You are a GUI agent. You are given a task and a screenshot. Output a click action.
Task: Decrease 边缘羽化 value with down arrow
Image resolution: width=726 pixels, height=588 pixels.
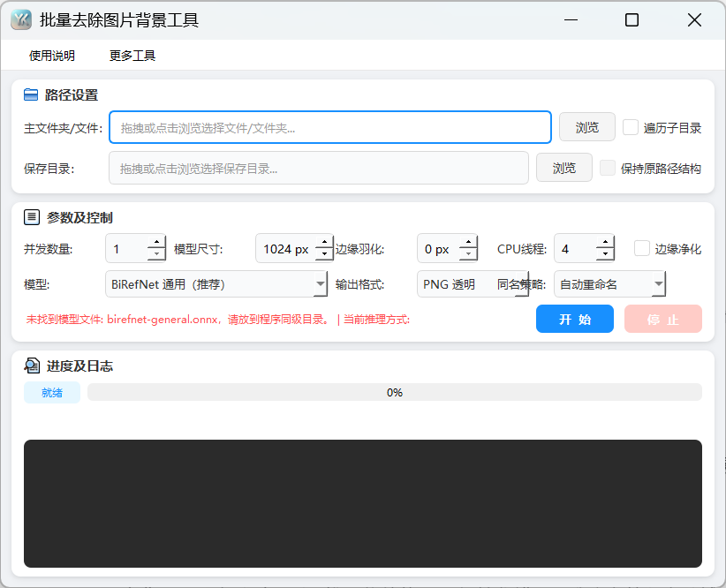(468, 254)
